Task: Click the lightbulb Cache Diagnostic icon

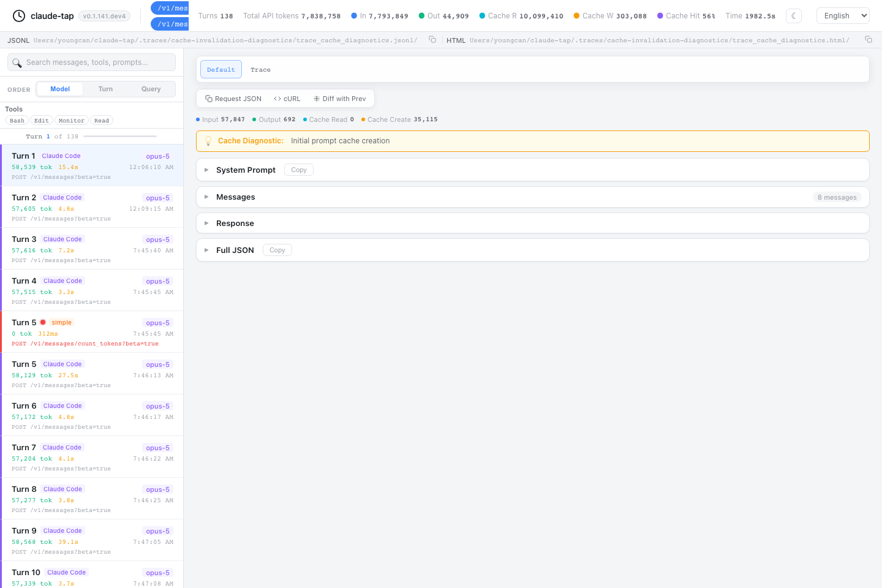Action: coord(208,141)
